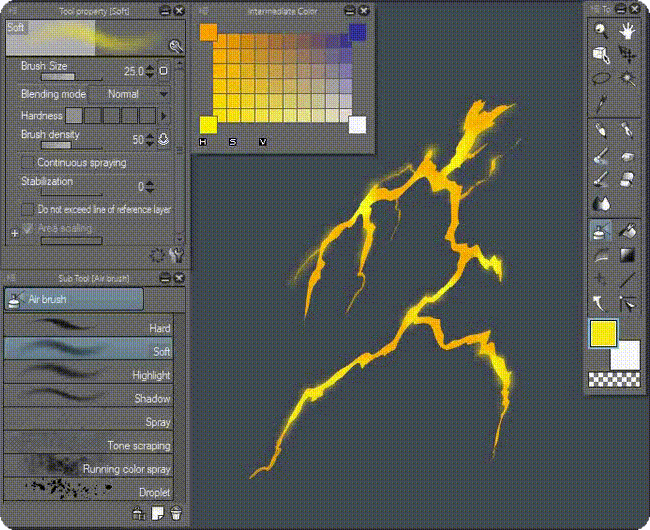This screenshot has height=530, width=650.
Task: Select the Gradient tool
Action: (628, 255)
